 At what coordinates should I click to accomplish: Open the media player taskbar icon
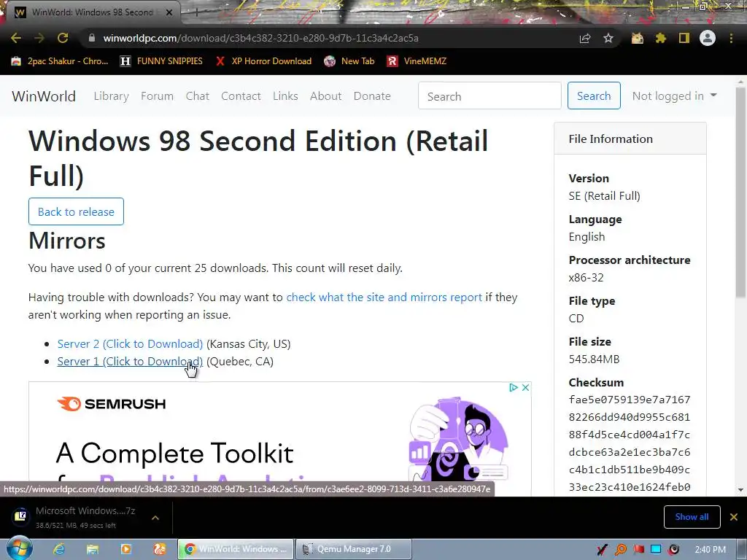click(126, 549)
